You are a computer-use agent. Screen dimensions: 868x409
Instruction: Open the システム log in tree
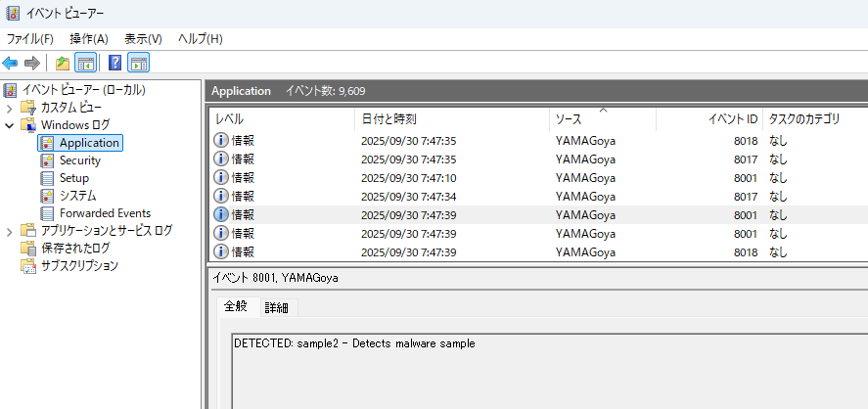[77, 196]
